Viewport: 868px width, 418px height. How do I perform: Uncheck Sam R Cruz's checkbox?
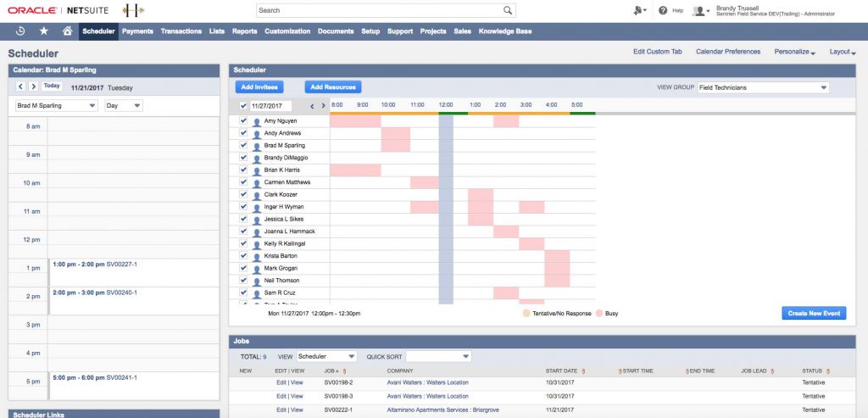243,292
